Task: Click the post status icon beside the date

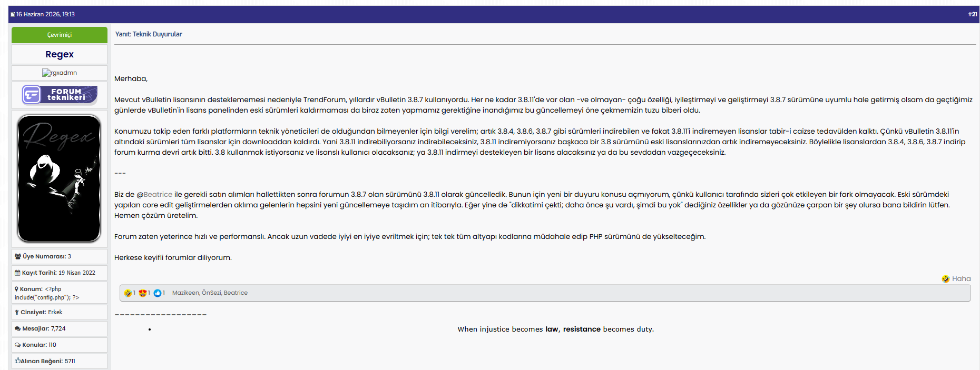Action: (x=13, y=15)
